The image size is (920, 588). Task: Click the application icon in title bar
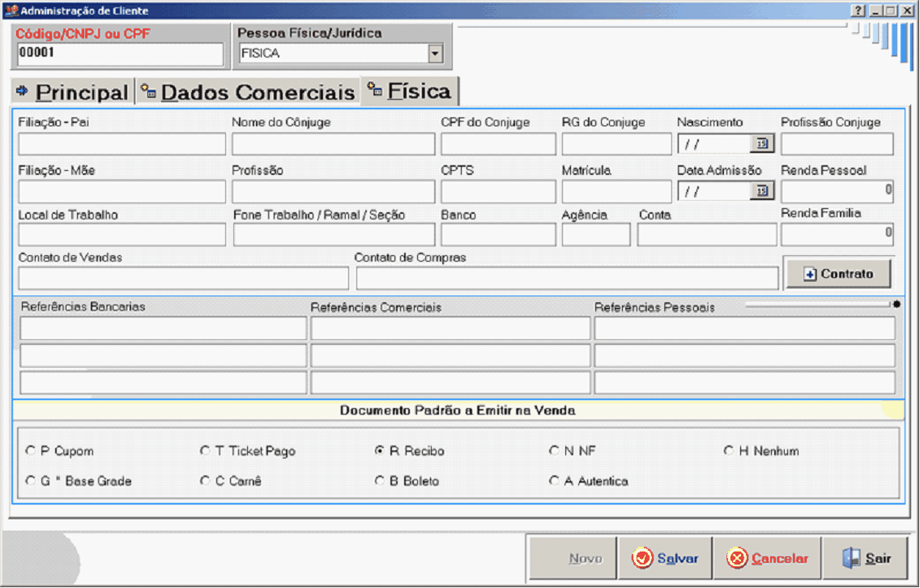click(11, 11)
